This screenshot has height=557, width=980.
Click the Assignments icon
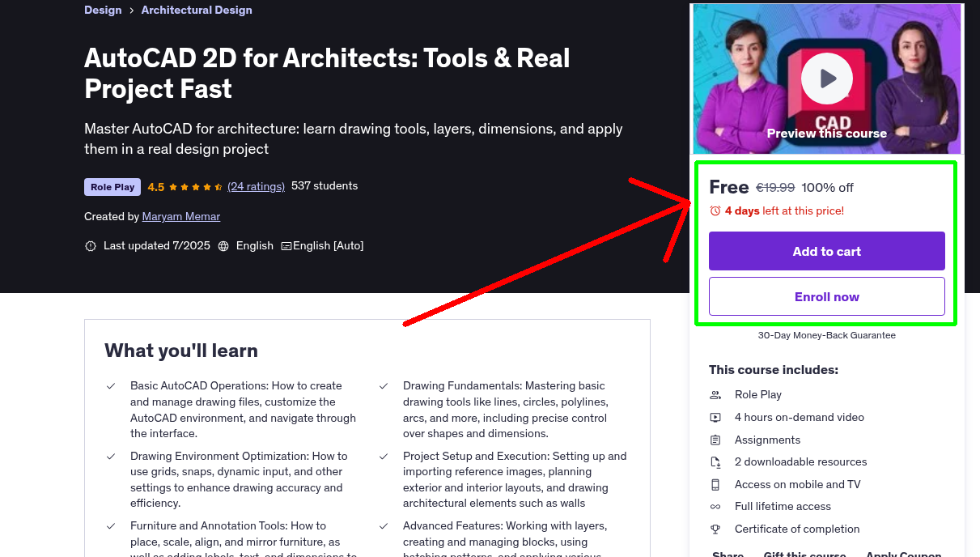click(715, 440)
